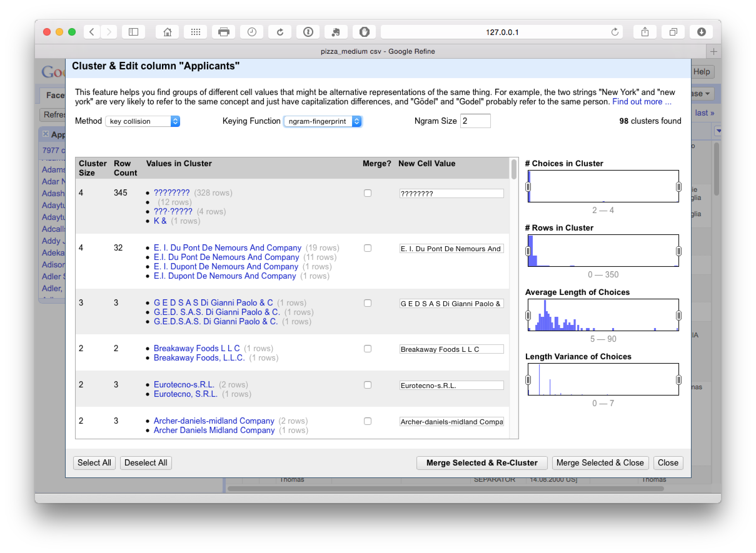Close the Cluster & Edit dialog
Viewport: 756px width, 553px height.
click(x=668, y=463)
